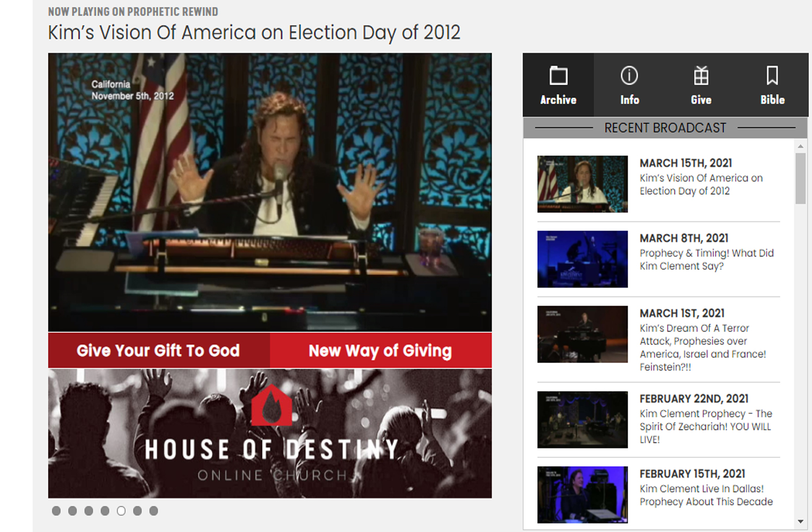Click the Info circle icon
Image resolution: width=812 pixels, height=532 pixels.
[x=629, y=76]
